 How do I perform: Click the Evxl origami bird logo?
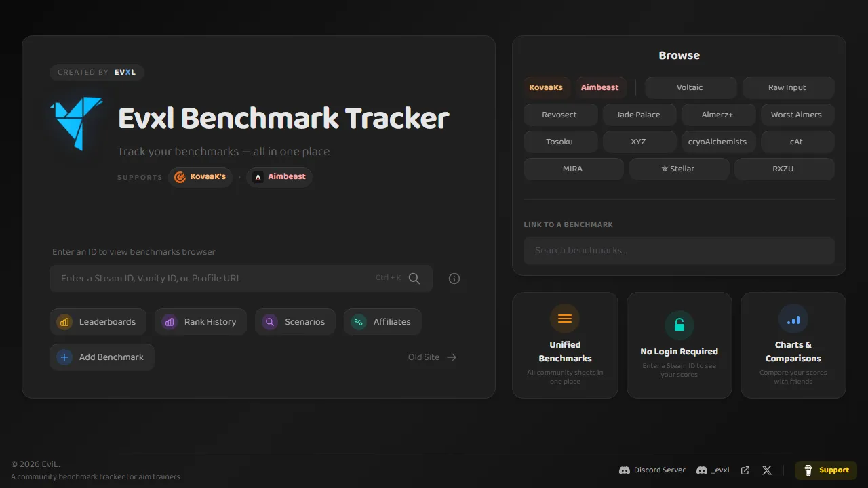click(x=77, y=123)
